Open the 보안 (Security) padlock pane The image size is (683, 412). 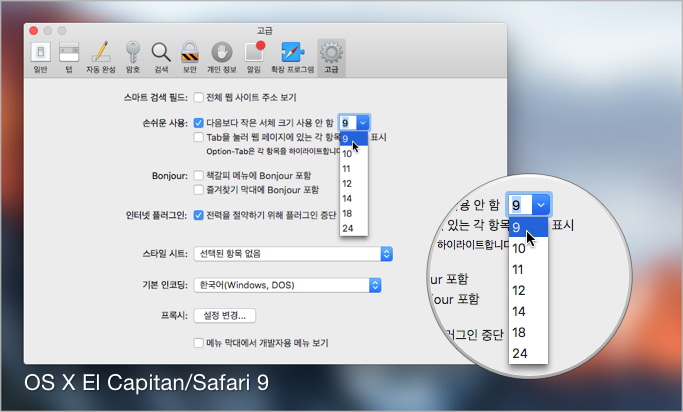[190, 57]
